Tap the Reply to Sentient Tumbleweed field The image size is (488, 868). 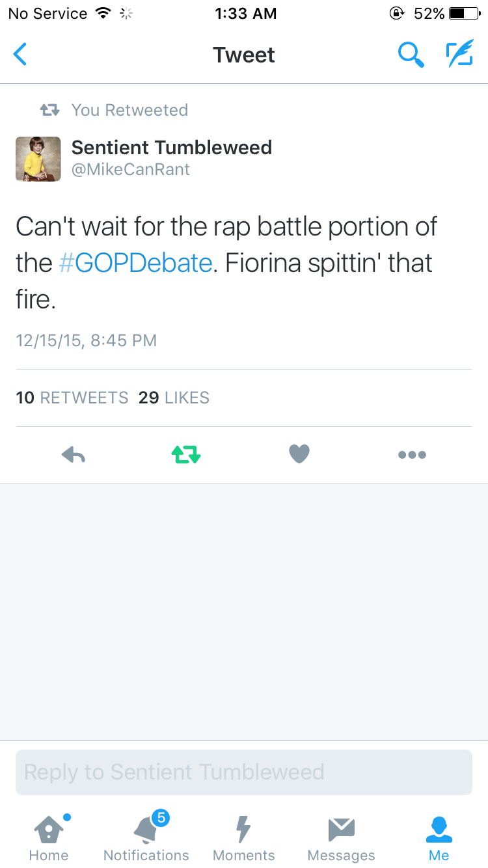244,772
